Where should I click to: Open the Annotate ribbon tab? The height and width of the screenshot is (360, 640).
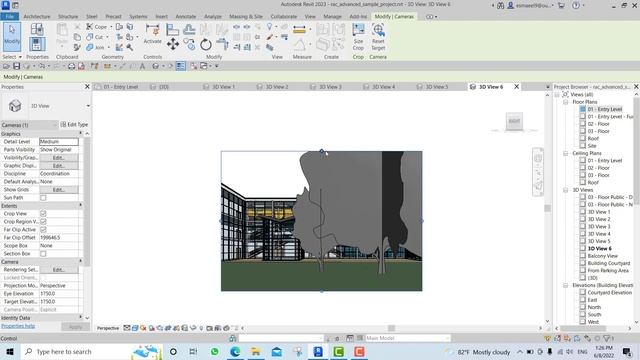coord(186,16)
